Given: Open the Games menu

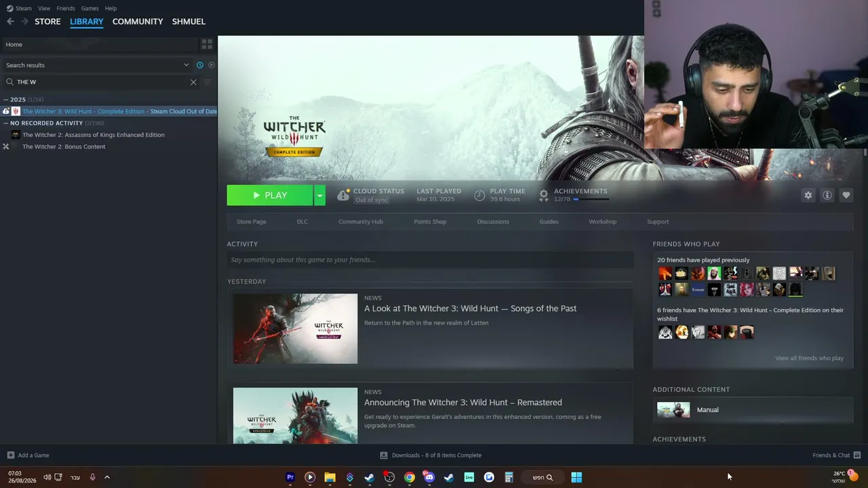Looking at the screenshot, I should tap(90, 8).
